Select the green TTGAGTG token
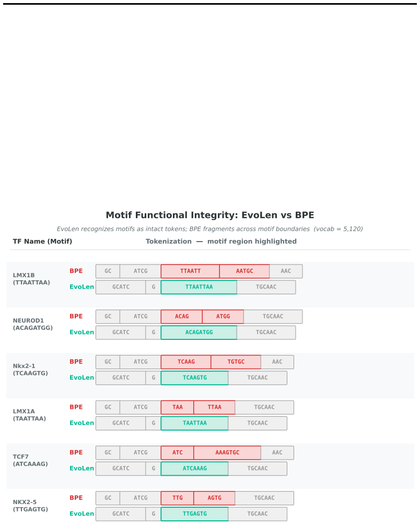420x525 pixels. 195,514
